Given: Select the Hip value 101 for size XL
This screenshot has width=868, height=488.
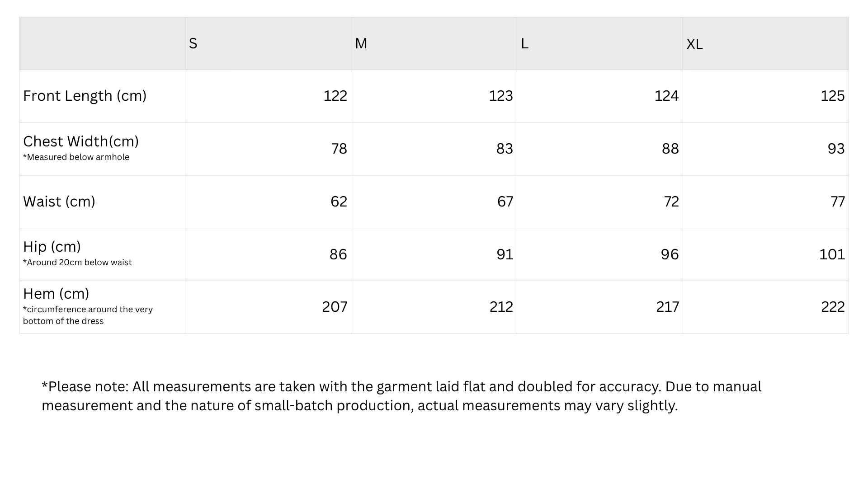Looking at the screenshot, I should click(x=832, y=254).
